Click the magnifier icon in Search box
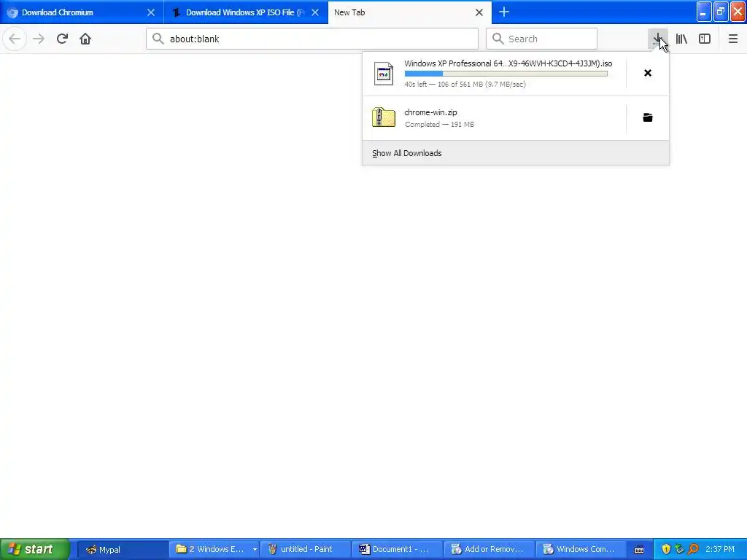747x560 pixels. 498,39
